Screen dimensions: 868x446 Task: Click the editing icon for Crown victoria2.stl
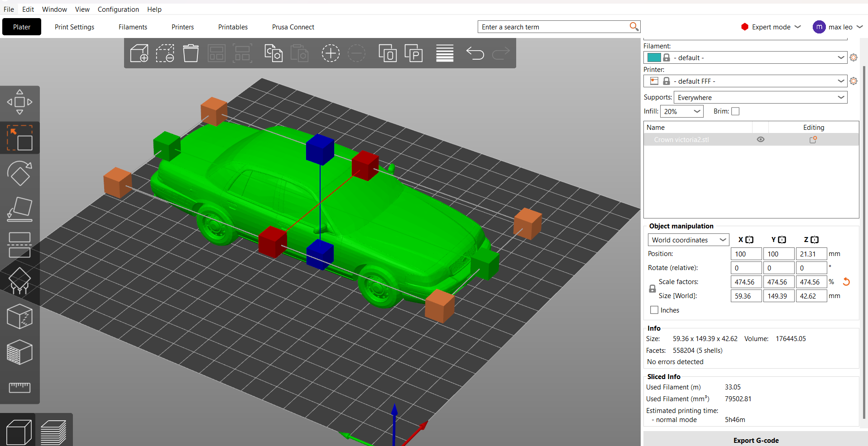813,140
